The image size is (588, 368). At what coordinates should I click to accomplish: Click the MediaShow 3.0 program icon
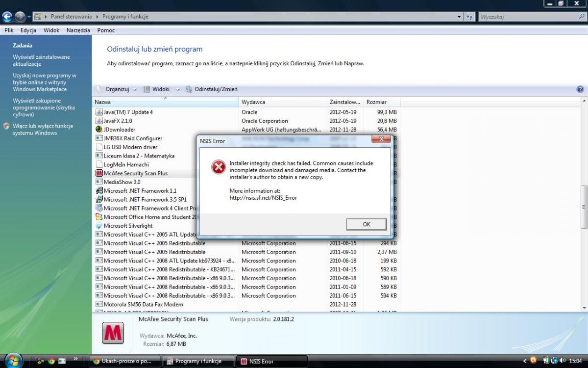coord(99,182)
